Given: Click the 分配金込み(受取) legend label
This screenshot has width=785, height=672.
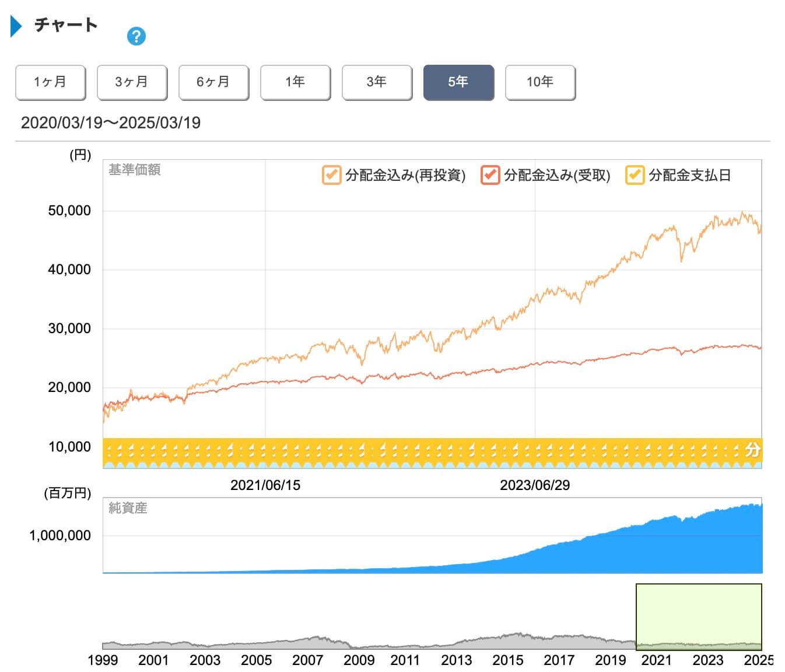Looking at the screenshot, I should pyautogui.click(x=557, y=175).
